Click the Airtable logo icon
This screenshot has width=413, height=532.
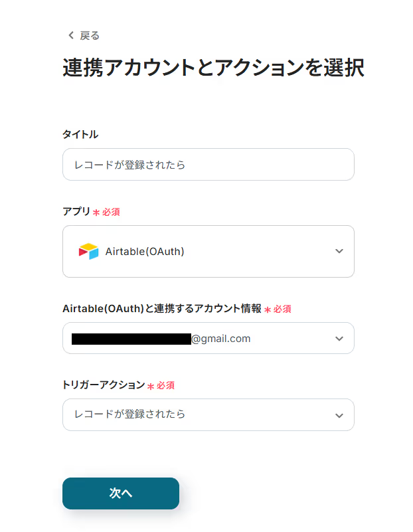click(88, 252)
